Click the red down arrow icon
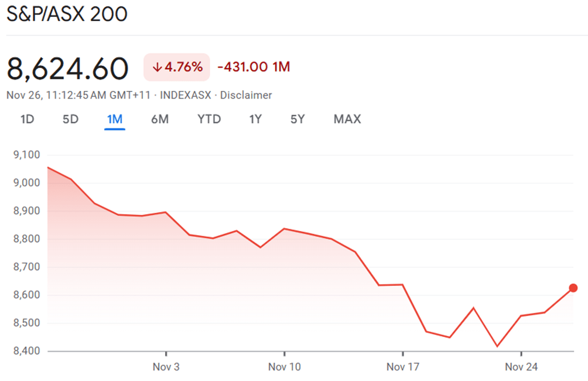Image resolution: width=588 pixels, height=381 pixels. click(x=157, y=67)
